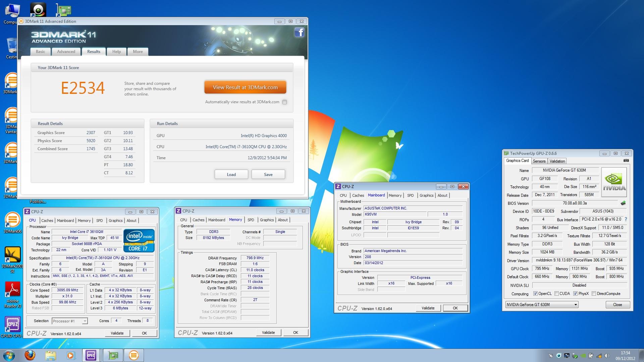This screenshot has width=644, height=362.
Task: Switch to the Advanced tab in 3DMark 11
Action: (x=66, y=52)
